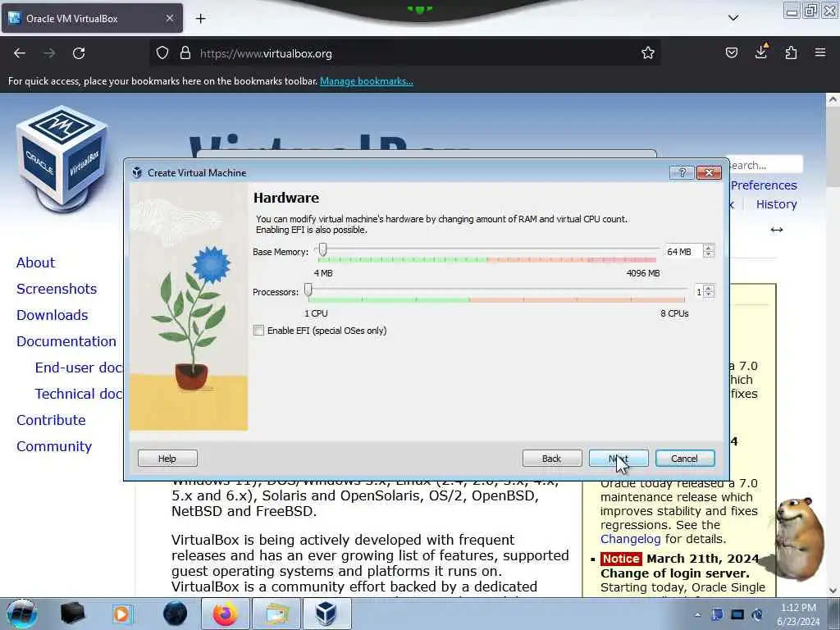Click the VirtualBox cube logo
The image size is (840, 630).
[x=62, y=158]
